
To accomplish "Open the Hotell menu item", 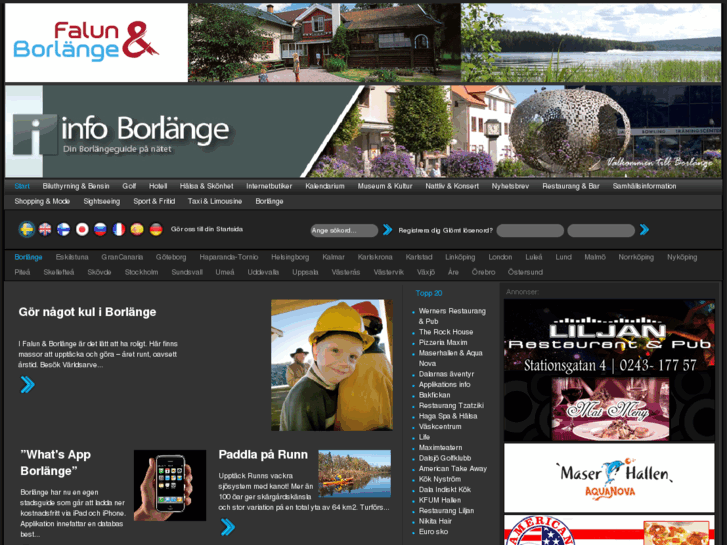I will tap(158, 186).
